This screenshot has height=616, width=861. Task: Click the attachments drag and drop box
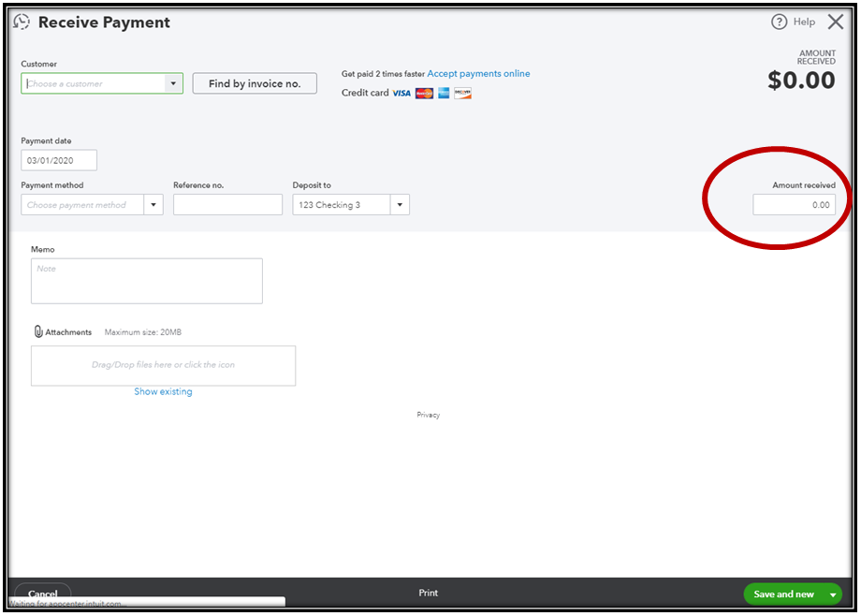tap(163, 365)
